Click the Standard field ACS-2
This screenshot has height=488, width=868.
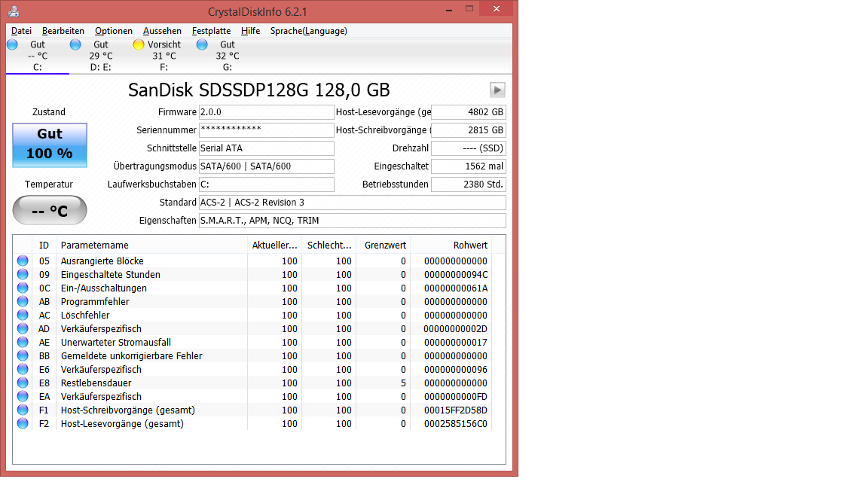pyautogui.click(x=352, y=203)
